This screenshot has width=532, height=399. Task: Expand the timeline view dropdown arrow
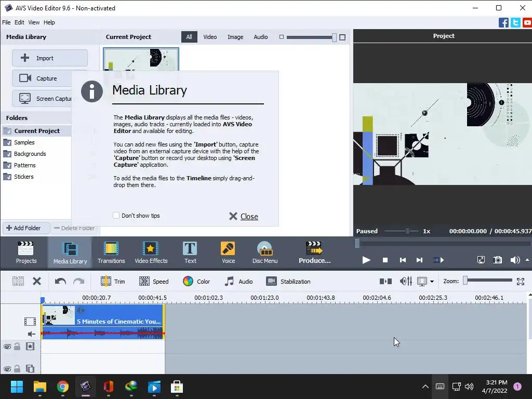[x=432, y=282]
